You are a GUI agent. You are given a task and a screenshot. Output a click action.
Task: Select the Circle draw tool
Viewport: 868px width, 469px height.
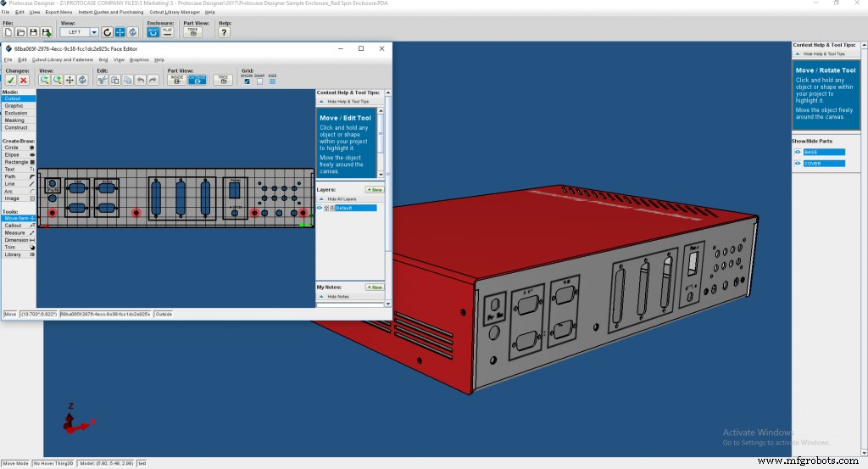coord(18,148)
